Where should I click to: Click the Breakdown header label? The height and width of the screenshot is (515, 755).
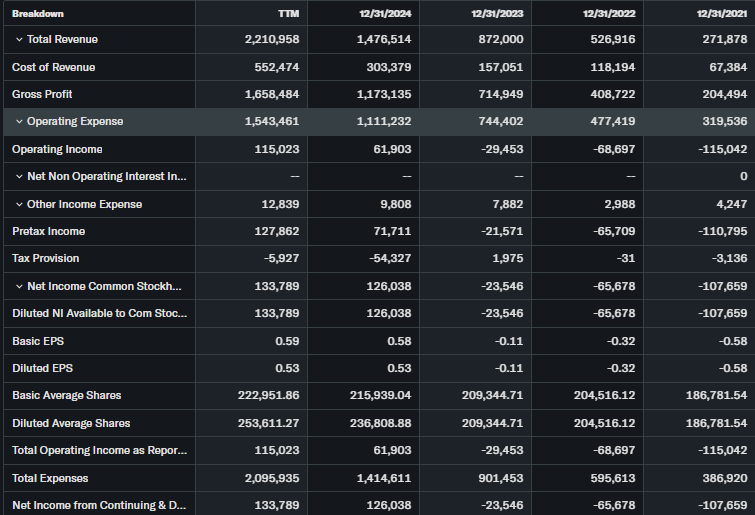pos(37,13)
